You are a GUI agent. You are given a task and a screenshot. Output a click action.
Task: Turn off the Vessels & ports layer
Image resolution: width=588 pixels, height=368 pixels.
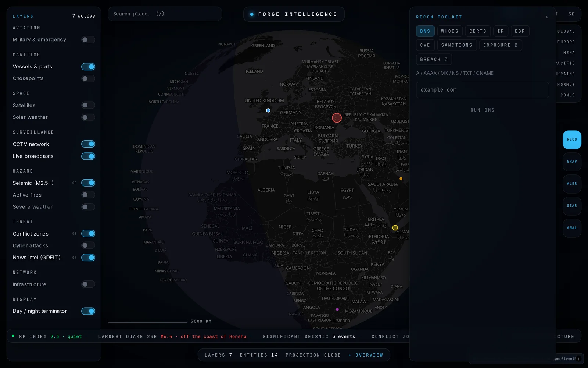(88, 67)
